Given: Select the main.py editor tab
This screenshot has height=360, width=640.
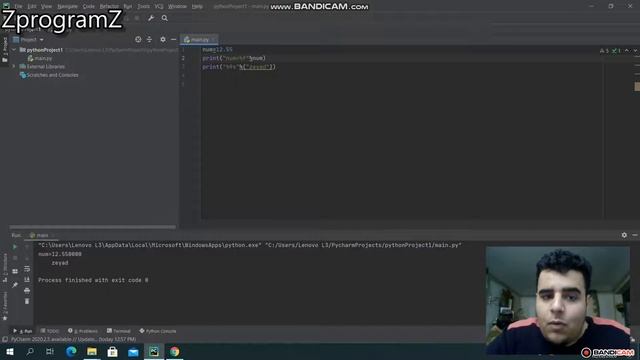Looking at the screenshot, I should point(199,40).
